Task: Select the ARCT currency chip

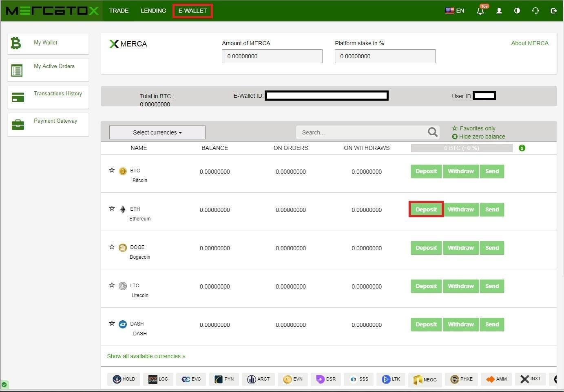Action: [x=259, y=379]
